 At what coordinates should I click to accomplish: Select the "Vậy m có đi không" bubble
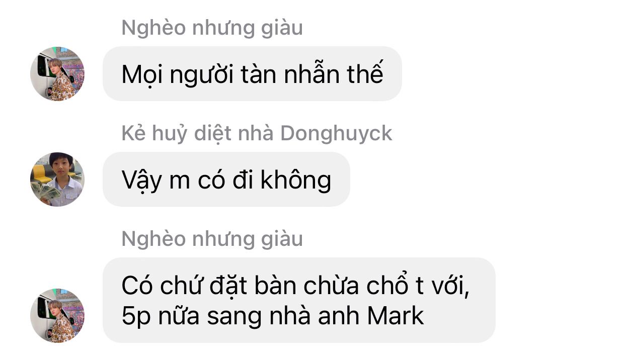226,179
